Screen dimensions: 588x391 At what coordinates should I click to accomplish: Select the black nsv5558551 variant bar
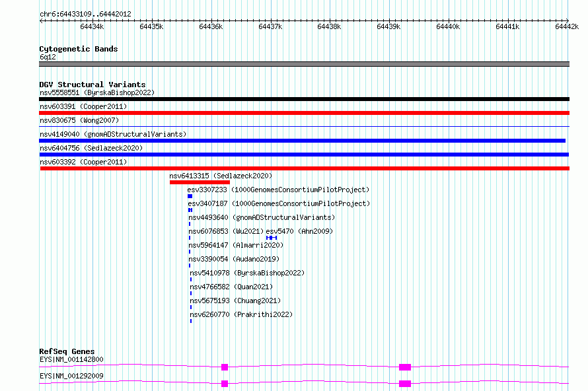[x=304, y=99]
